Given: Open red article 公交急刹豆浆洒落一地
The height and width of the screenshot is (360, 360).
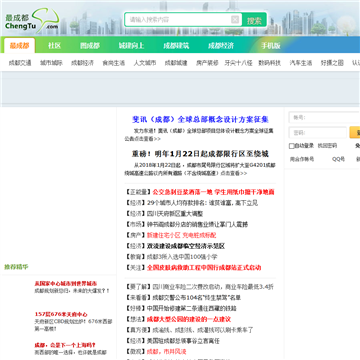Looking at the screenshot, I should [182, 192].
